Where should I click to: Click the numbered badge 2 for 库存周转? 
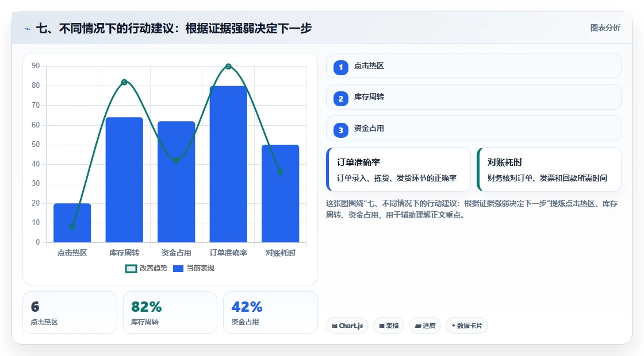tap(340, 98)
